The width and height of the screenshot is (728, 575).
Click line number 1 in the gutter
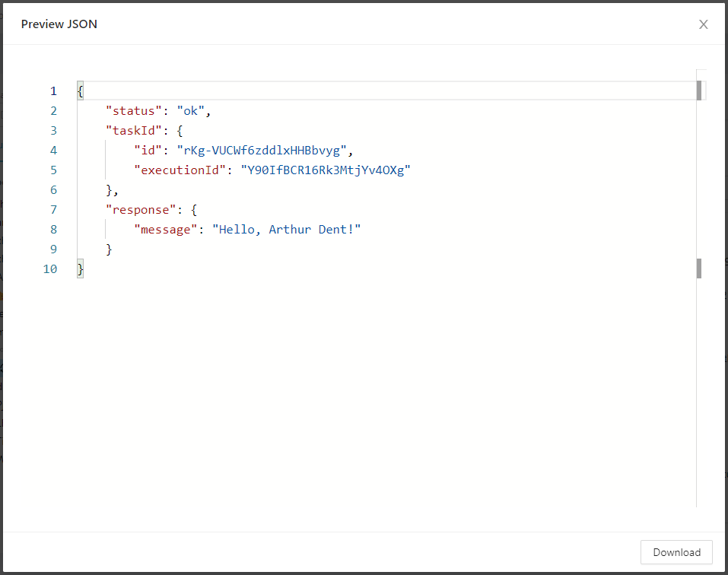coord(53,91)
